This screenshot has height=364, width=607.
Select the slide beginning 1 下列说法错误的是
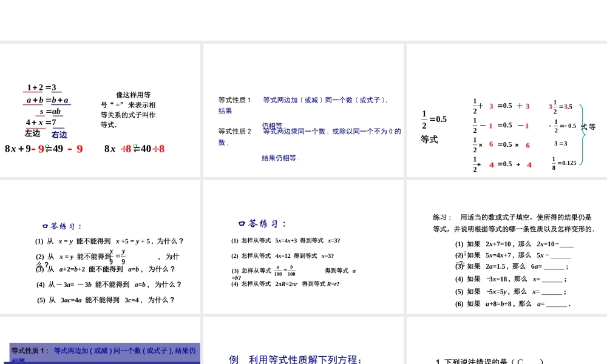[x=507, y=340]
